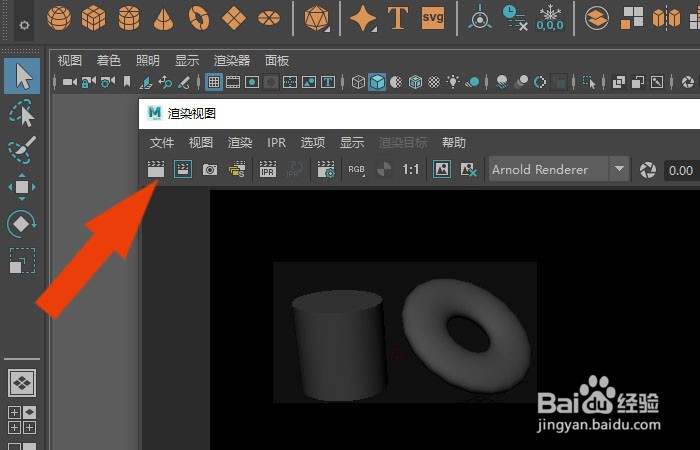Click the RGB channels display button
700x450 pixels.
pyautogui.click(x=356, y=170)
